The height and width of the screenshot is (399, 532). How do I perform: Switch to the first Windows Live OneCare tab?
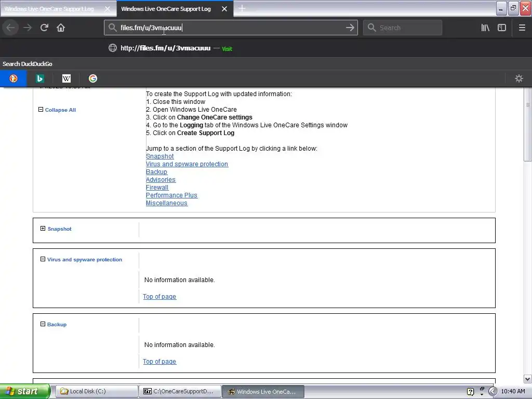tap(49, 9)
